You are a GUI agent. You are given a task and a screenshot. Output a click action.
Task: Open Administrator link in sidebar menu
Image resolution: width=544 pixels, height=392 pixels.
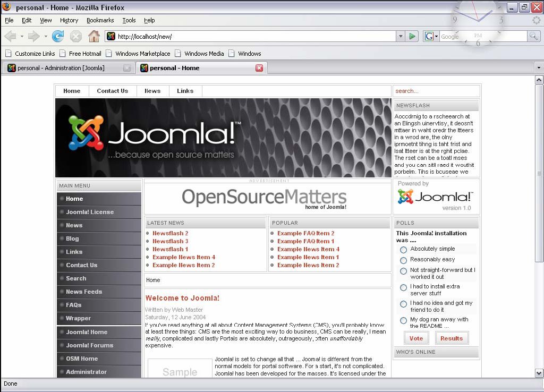point(99,372)
